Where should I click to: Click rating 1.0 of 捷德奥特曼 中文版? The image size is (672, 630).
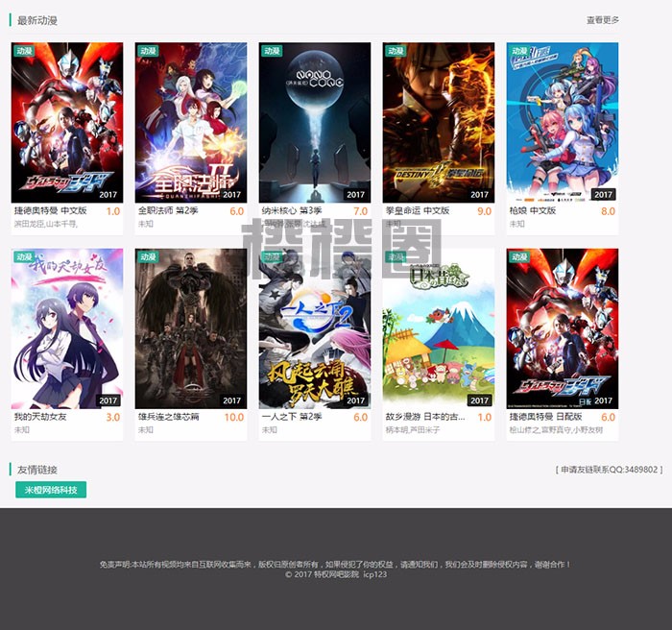tap(113, 211)
